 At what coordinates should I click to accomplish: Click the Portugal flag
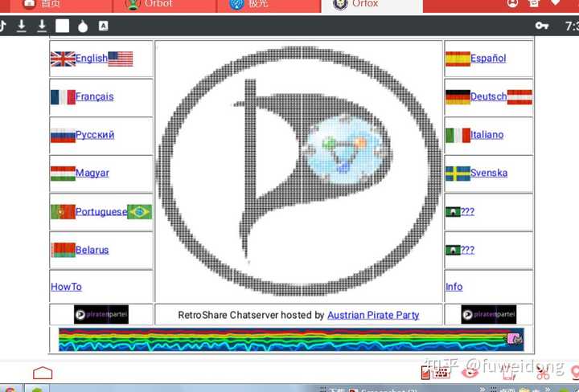(63, 212)
